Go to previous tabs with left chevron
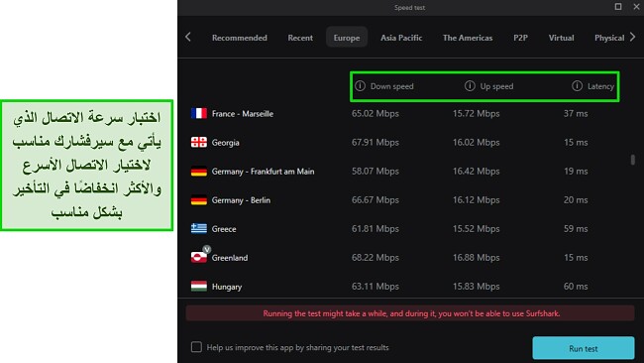The width and height of the screenshot is (644, 363). pos(188,37)
